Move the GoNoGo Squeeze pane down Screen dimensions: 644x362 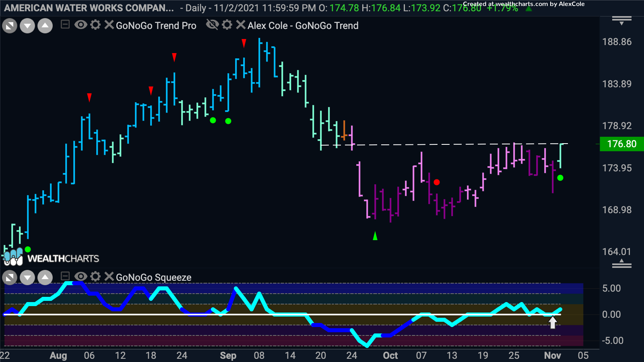click(27, 278)
